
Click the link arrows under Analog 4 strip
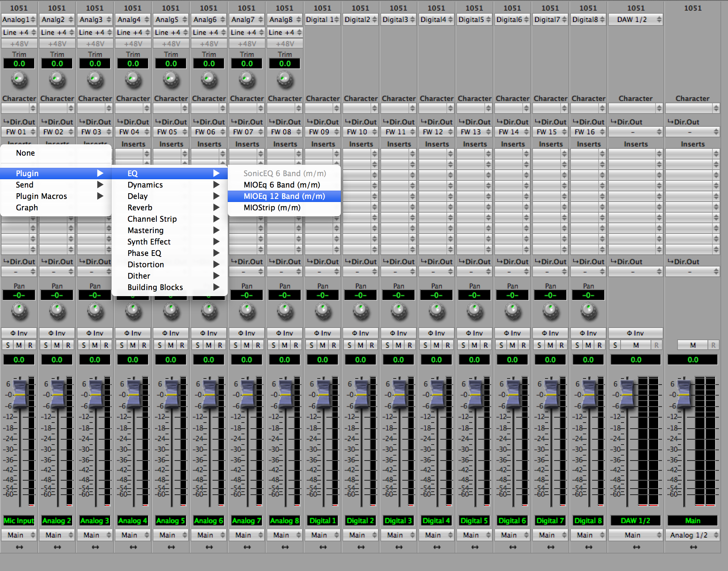pos(133,547)
